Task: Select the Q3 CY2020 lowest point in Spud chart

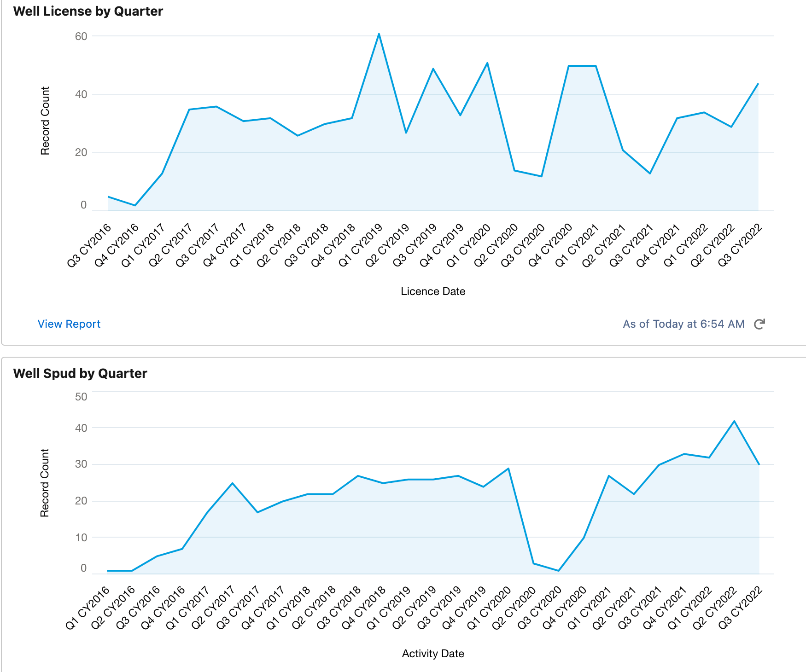Action: pos(559,571)
